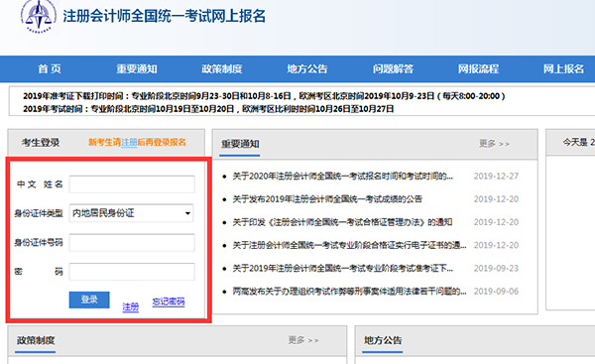Viewport: 595px width, 364px height.
Task: Click the site title 注册会计师全国统一考试网上报名
Action: [x=165, y=16]
